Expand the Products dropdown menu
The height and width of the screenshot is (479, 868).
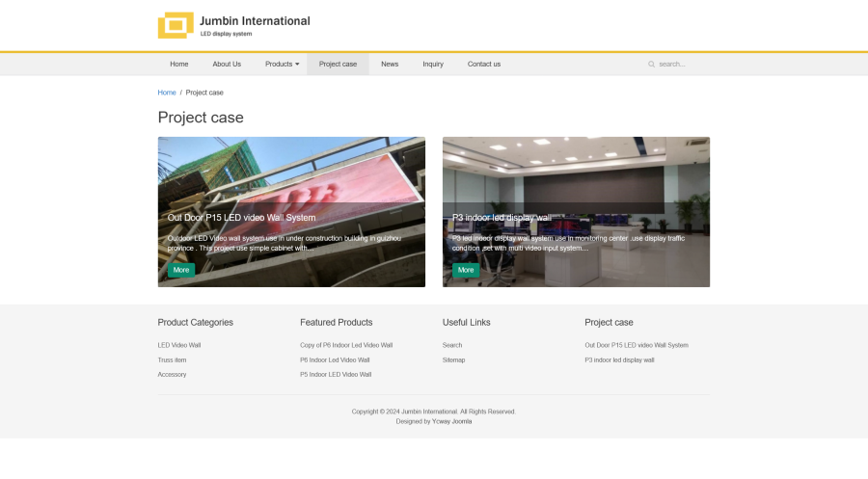[x=282, y=65]
